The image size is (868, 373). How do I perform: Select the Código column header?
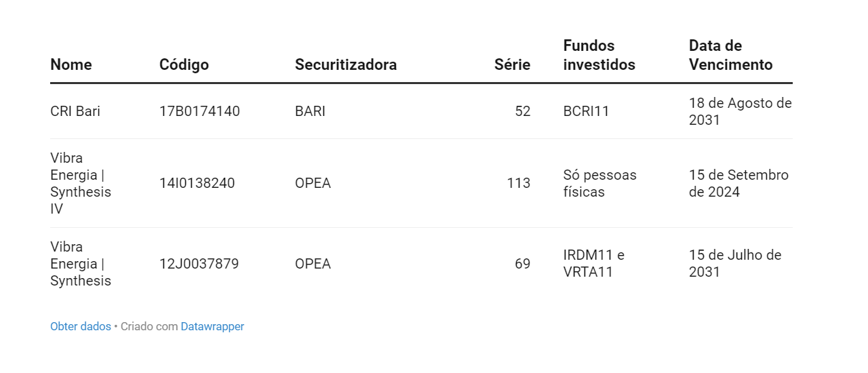(x=184, y=64)
